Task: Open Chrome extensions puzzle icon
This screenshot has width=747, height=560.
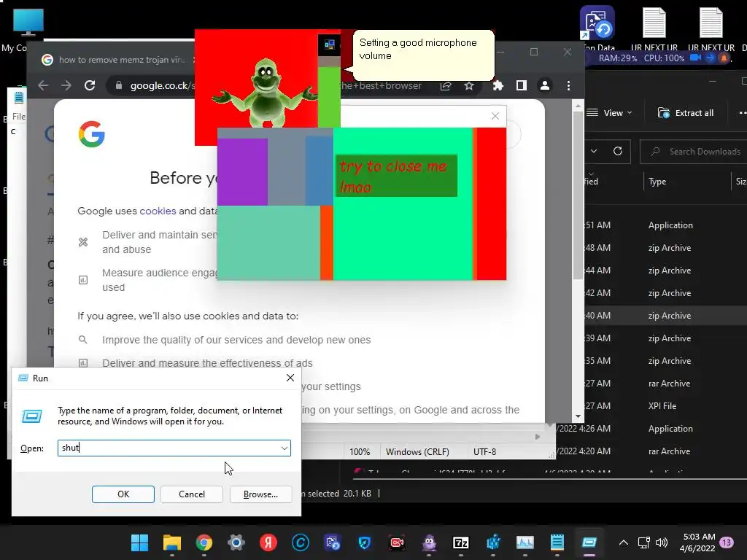Action: point(498,86)
